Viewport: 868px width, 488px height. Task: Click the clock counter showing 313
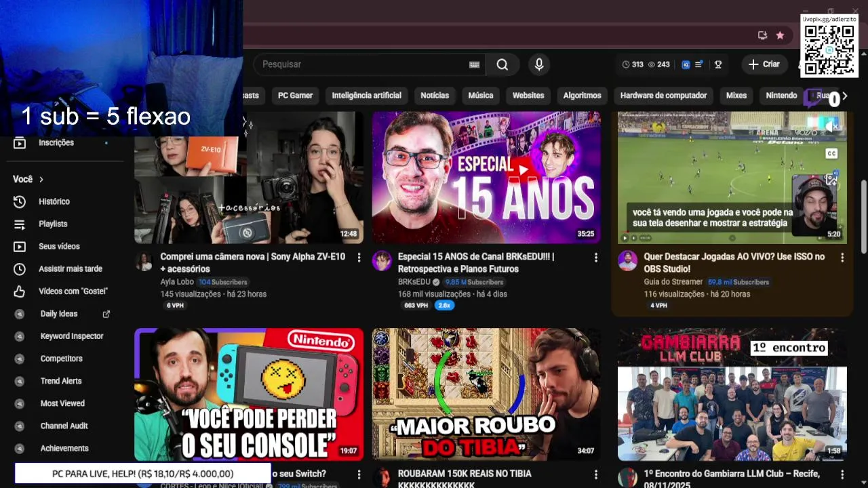(x=633, y=64)
